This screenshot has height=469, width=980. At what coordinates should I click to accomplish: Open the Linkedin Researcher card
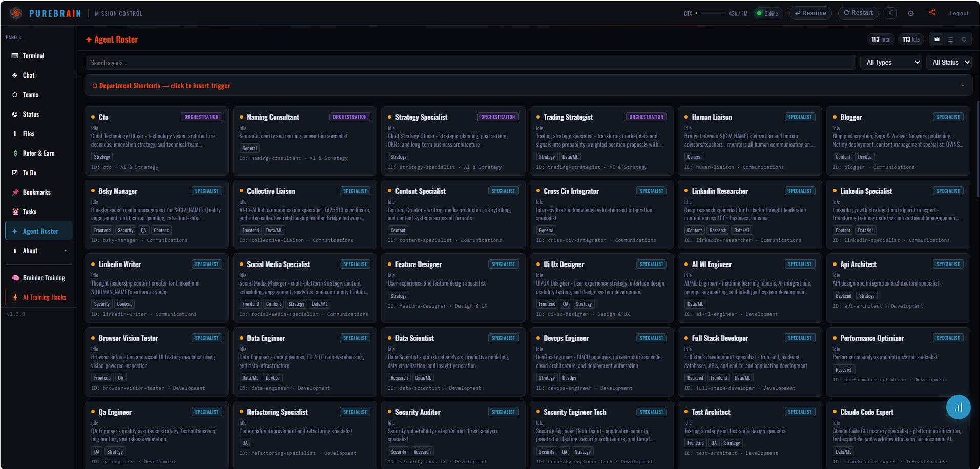[749, 214]
